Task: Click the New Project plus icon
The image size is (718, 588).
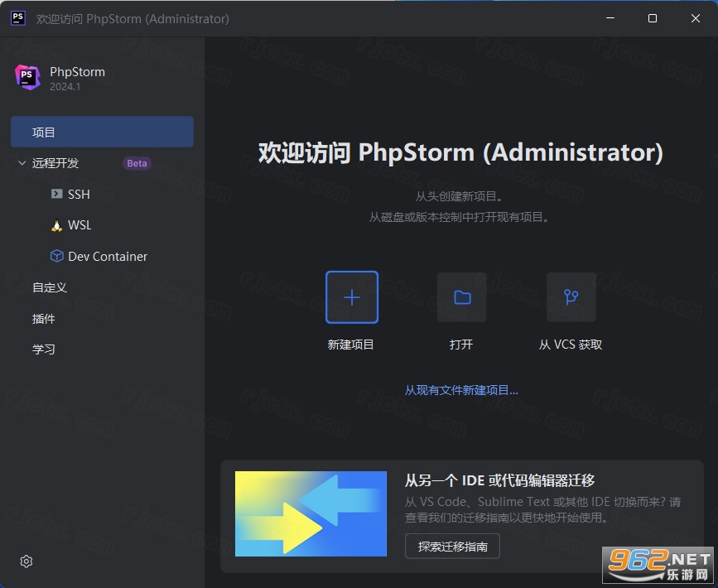Action: coord(352,297)
